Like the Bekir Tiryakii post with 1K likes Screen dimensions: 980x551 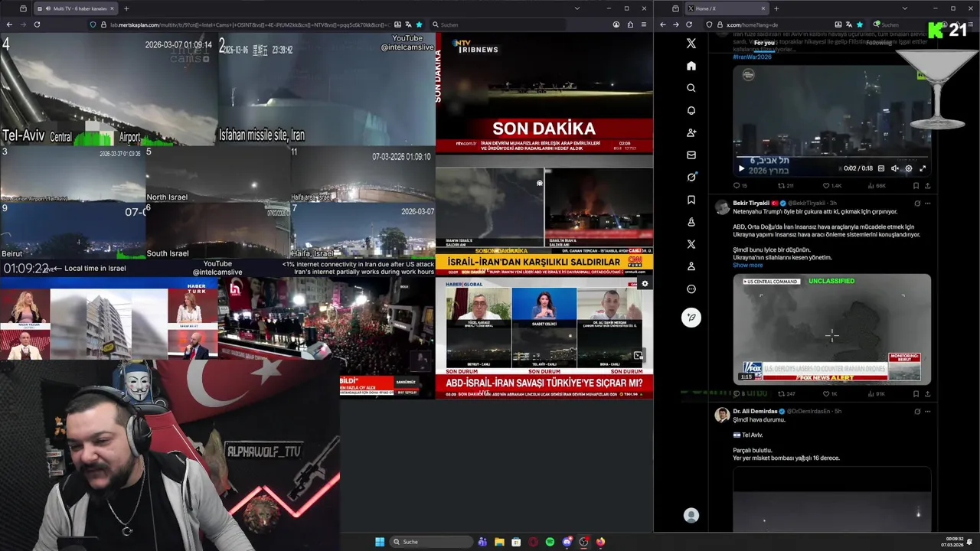pos(830,394)
